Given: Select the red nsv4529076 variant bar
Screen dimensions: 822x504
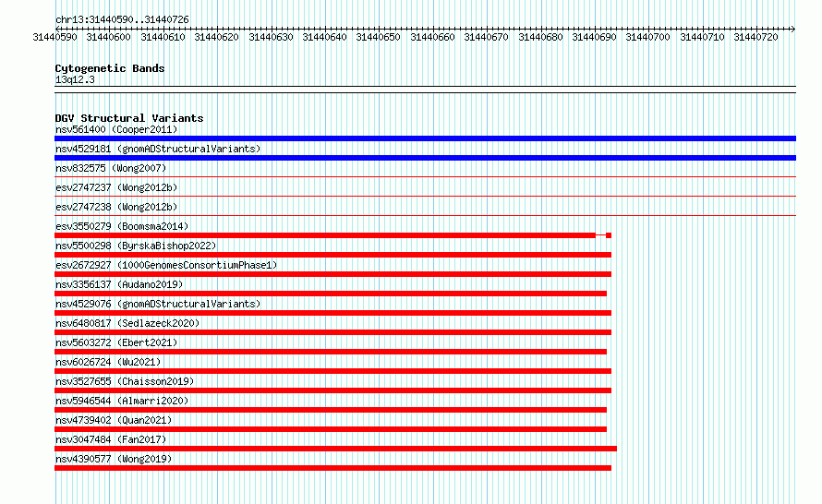Looking at the screenshot, I should click(x=332, y=313).
